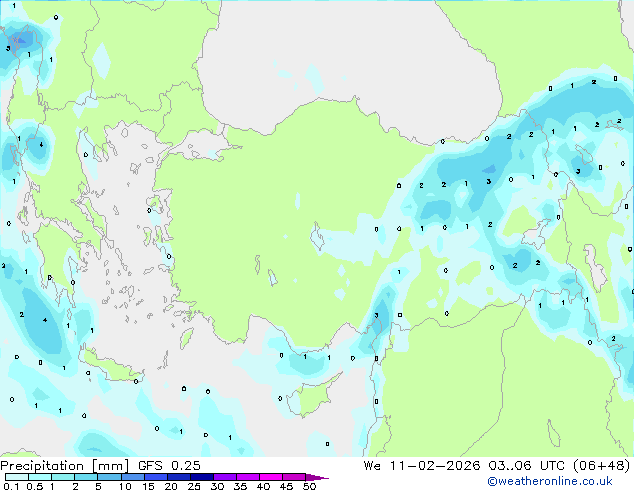Screen dimensions: 634x490
Task: Click the "We 11-02-2026" date text
Action: [x=422, y=466]
